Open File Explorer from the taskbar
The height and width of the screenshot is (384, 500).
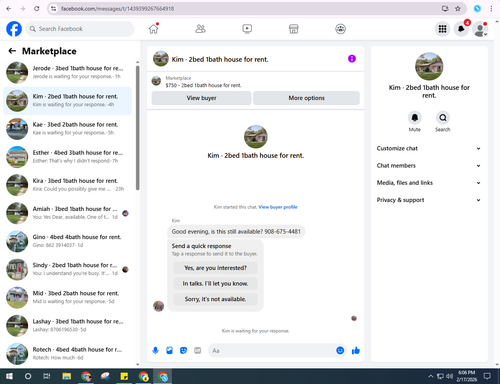tap(67, 376)
